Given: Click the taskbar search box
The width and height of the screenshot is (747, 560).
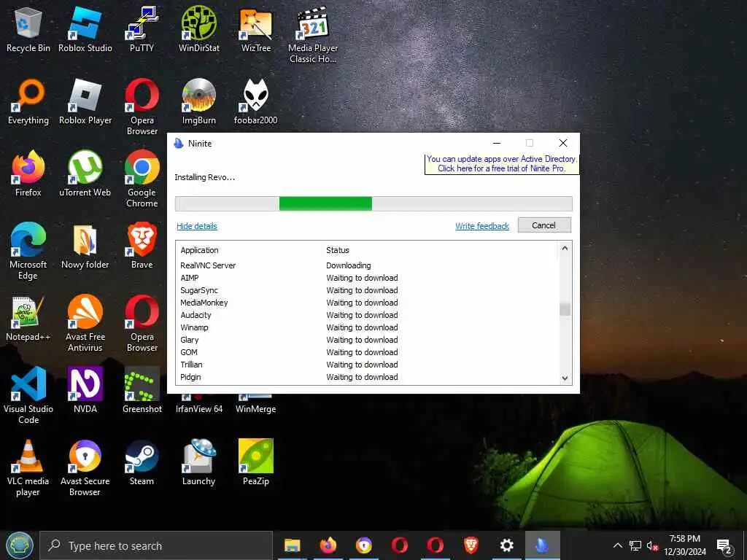Looking at the screenshot, I should [156, 545].
